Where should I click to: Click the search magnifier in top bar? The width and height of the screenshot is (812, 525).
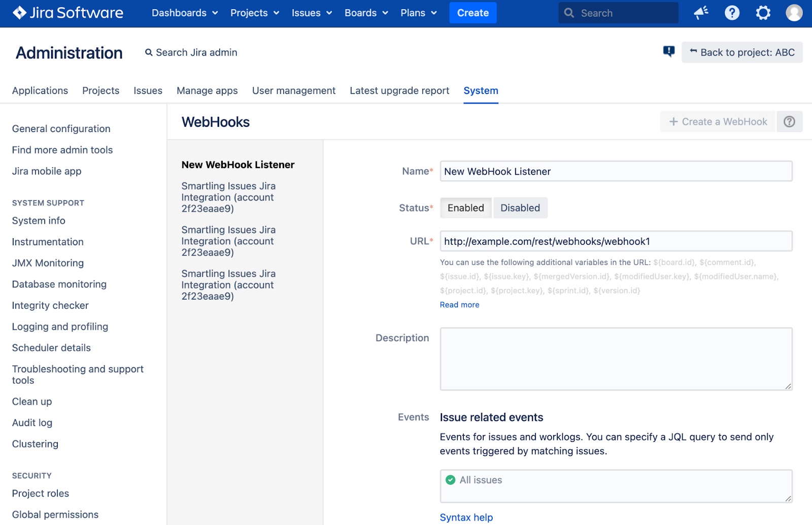(x=569, y=13)
